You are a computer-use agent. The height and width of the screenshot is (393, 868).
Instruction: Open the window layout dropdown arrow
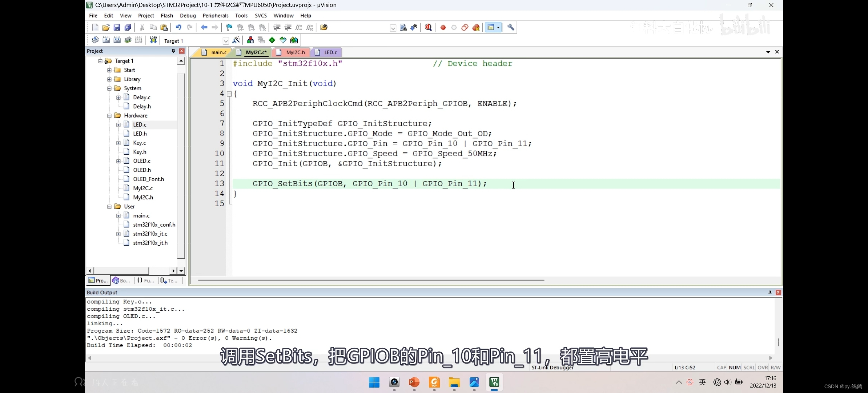[498, 27]
